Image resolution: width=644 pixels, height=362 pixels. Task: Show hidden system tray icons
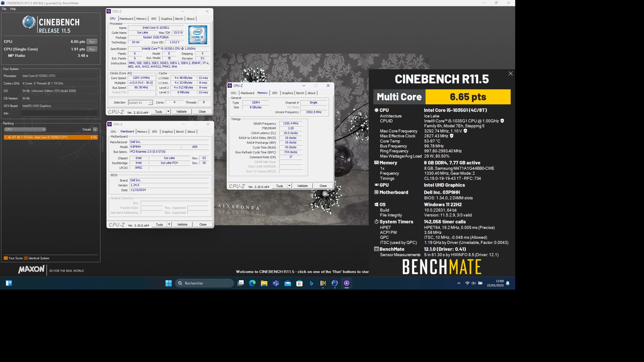coord(459,283)
